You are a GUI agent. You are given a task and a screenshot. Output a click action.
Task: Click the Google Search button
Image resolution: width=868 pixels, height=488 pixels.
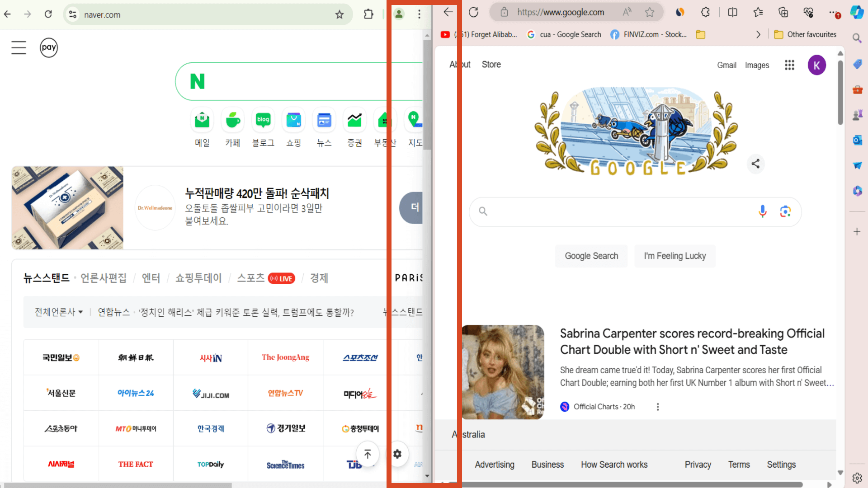tap(591, 256)
